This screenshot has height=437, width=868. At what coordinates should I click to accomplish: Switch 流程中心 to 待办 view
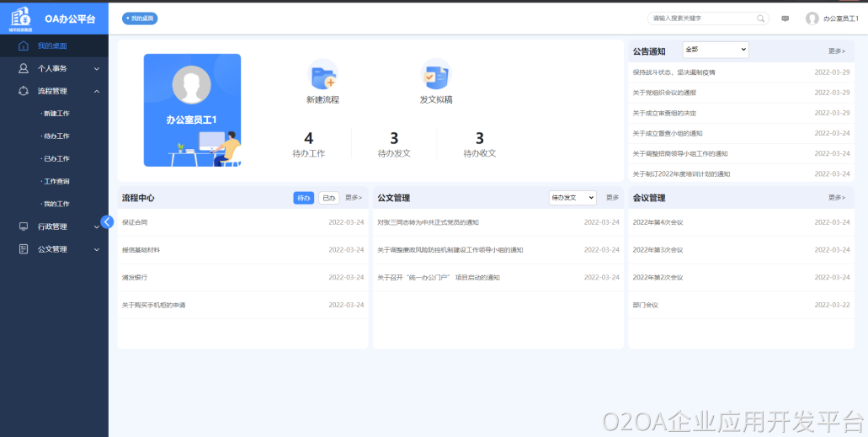coord(303,198)
